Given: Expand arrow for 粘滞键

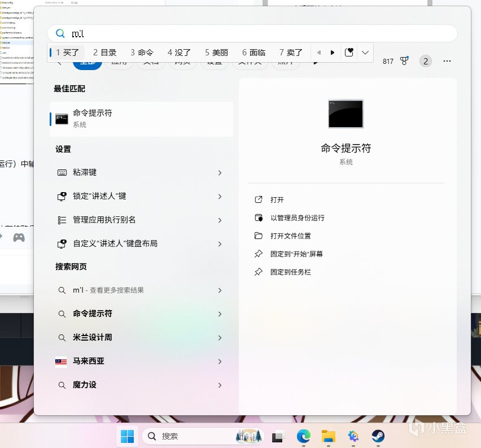Looking at the screenshot, I should point(220,173).
